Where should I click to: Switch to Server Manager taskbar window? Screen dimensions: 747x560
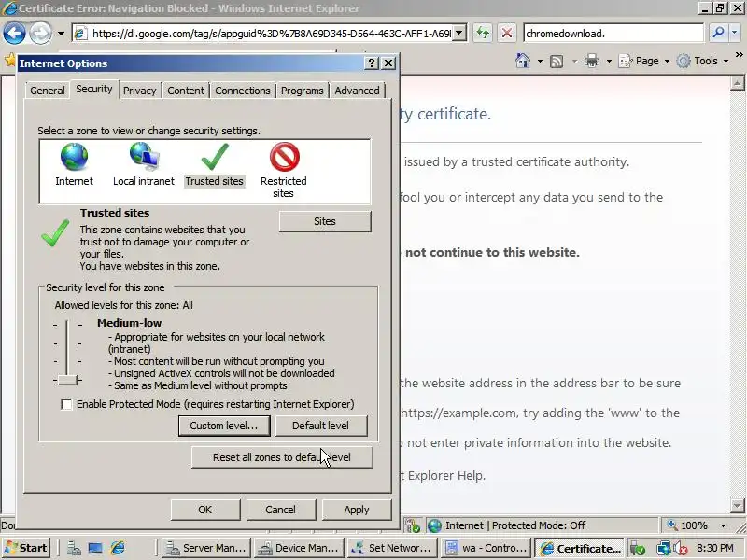point(206,548)
